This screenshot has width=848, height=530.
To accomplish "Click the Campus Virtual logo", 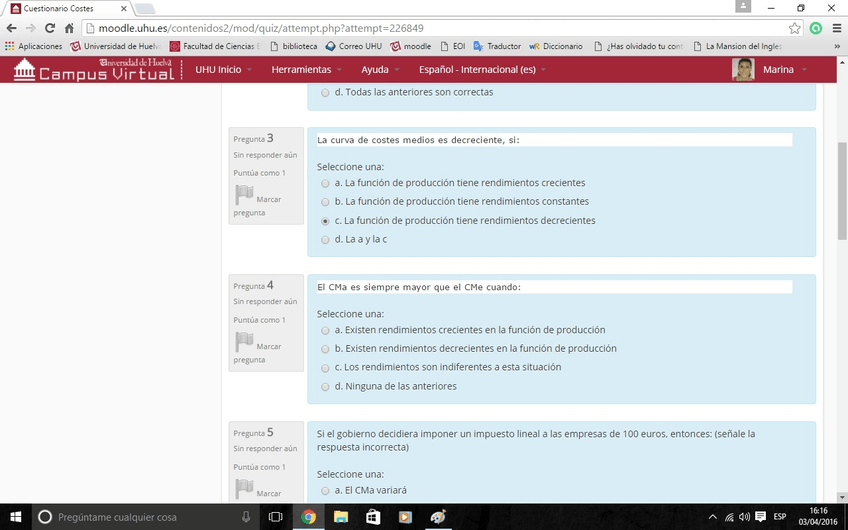I will 93,69.
